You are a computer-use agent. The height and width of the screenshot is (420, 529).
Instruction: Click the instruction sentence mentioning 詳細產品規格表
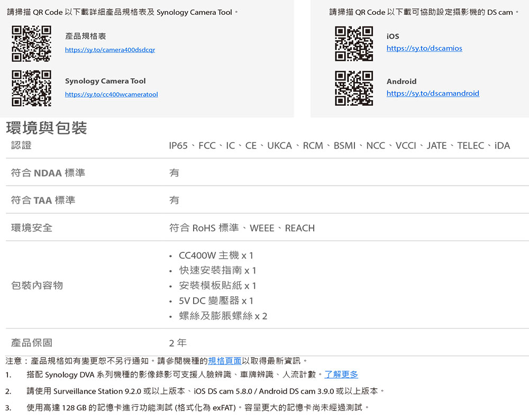(123, 12)
